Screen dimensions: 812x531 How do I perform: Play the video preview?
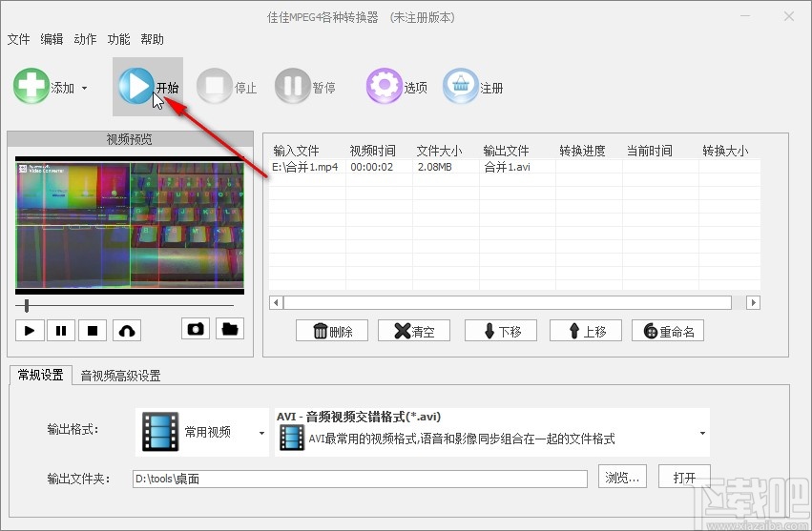coord(30,331)
